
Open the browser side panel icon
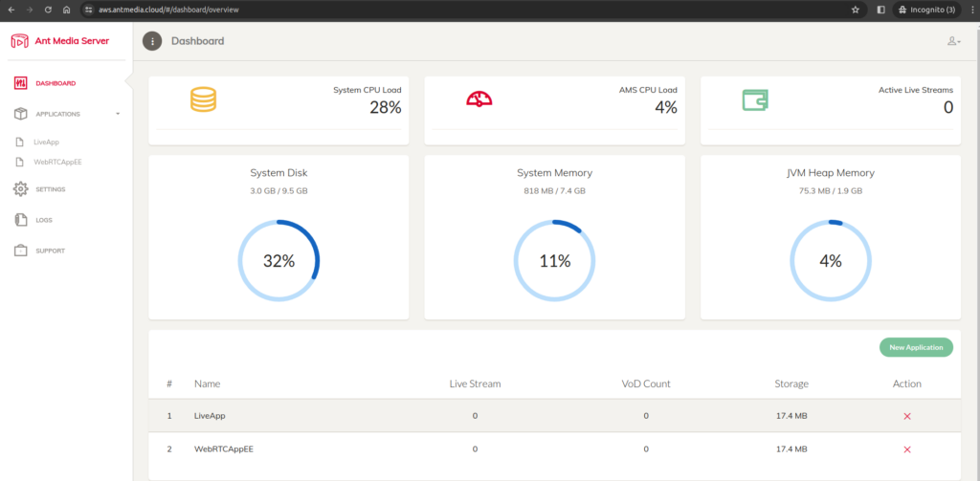[881, 10]
